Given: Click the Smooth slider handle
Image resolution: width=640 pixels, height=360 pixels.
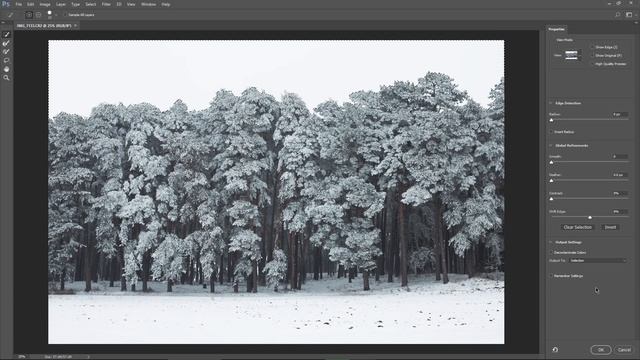Looking at the screenshot, I should coord(551,162).
